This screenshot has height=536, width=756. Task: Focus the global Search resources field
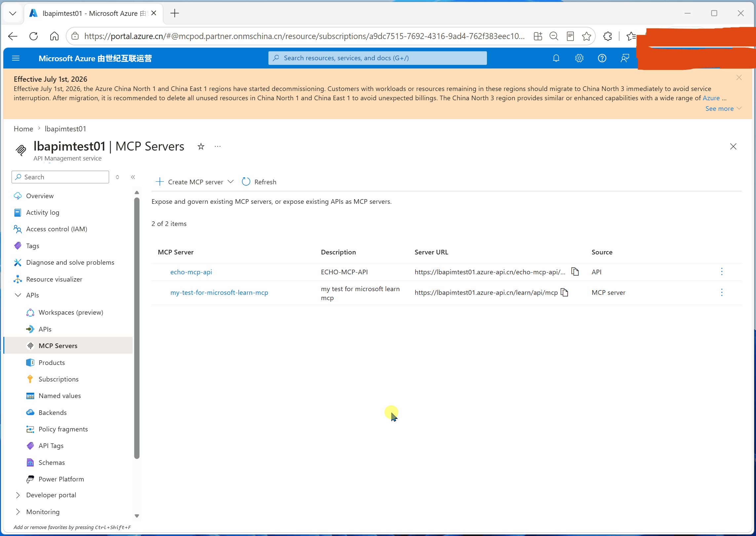[x=378, y=58]
